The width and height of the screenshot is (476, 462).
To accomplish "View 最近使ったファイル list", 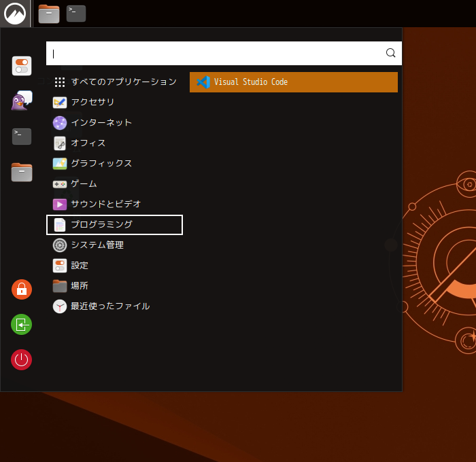I will (114, 306).
